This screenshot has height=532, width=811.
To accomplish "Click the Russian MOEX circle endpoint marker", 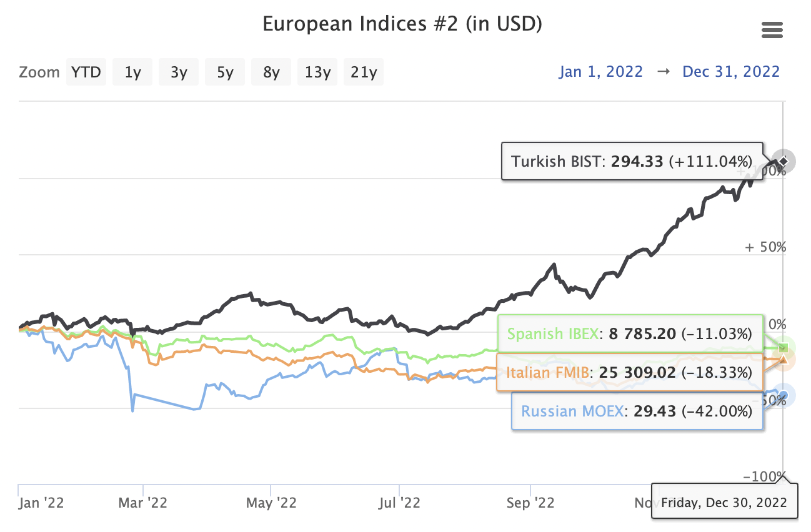I will pos(784,395).
